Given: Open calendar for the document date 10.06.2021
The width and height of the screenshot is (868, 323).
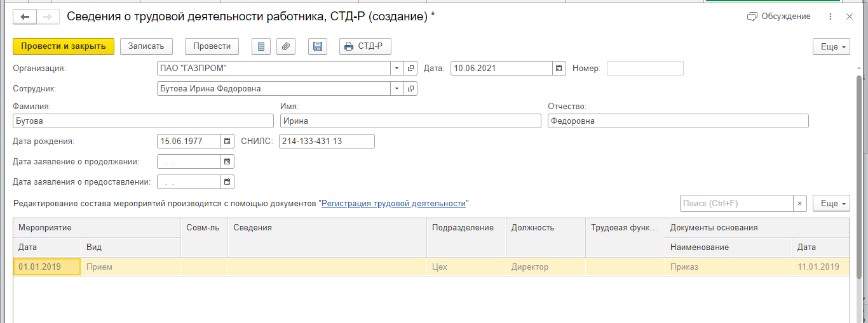Looking at the screenshot, I should 559,68.
